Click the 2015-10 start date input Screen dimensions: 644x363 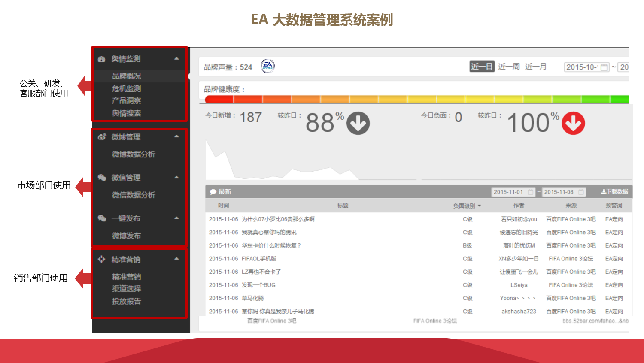(x=587, y=67)
